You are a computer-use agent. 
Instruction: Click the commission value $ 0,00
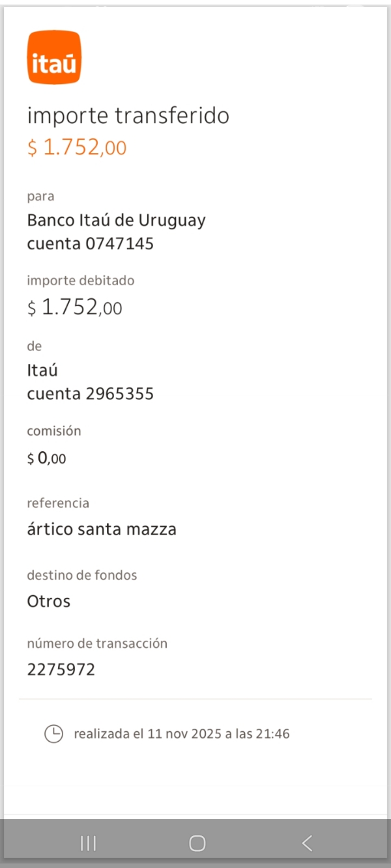pyautogui.click(x=46, y=458)
